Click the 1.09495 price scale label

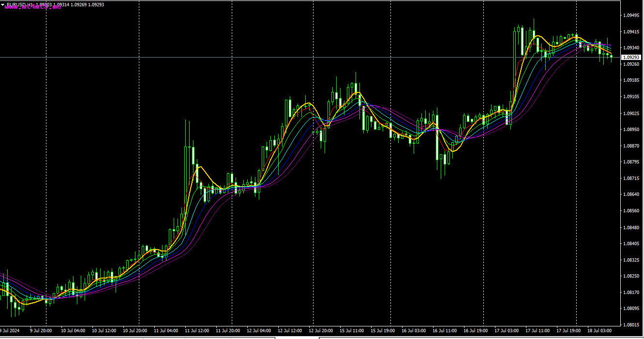tap(631, 15)
